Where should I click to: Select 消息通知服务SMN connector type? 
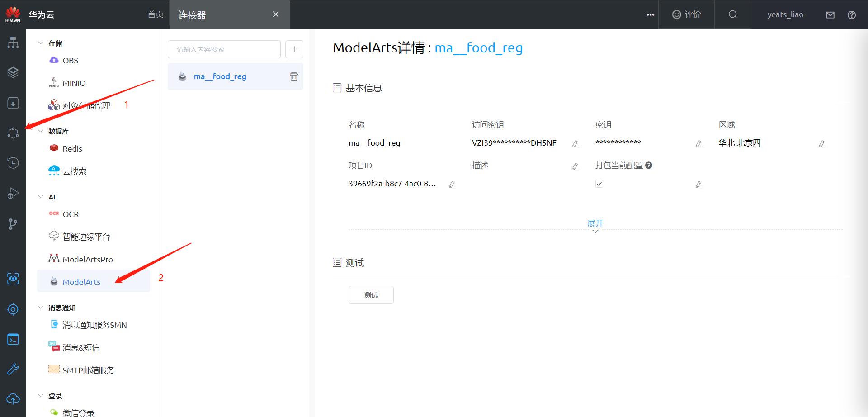[x=94, y=325]
